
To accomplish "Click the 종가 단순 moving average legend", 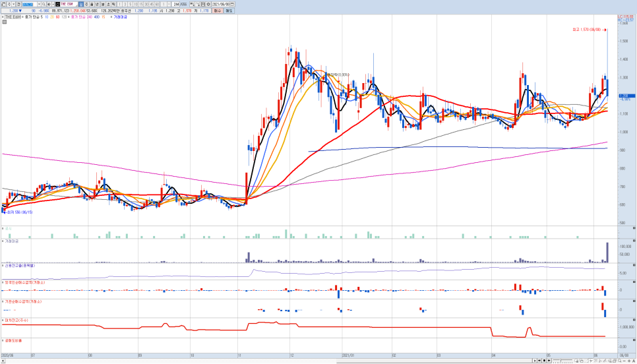I will [x=31, y=17].
